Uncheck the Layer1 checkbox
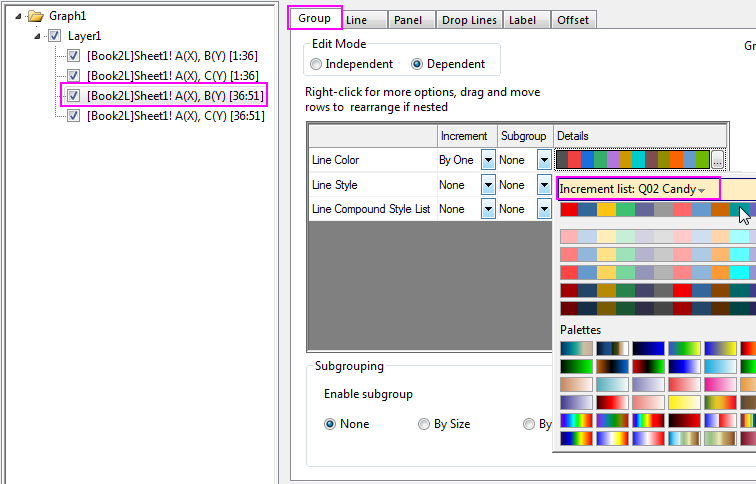The height and width of the screenshot is (484, 756). (x=55, y=36)
